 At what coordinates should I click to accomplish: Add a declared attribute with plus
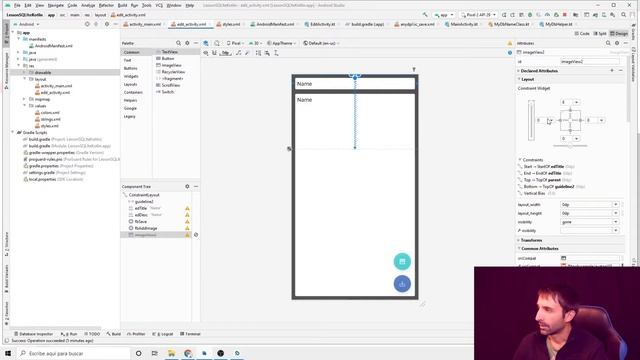point(612,71)
